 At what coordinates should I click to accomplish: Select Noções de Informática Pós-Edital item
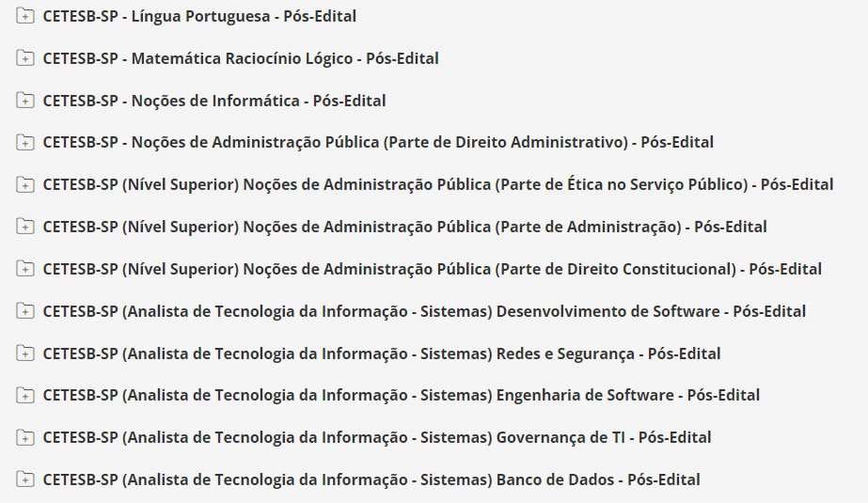214,101
